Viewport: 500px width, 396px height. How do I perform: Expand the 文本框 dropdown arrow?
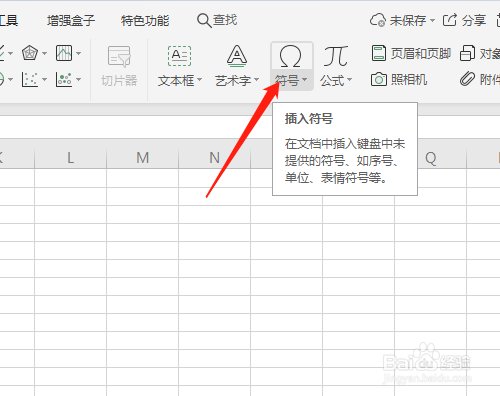point(199,80)
